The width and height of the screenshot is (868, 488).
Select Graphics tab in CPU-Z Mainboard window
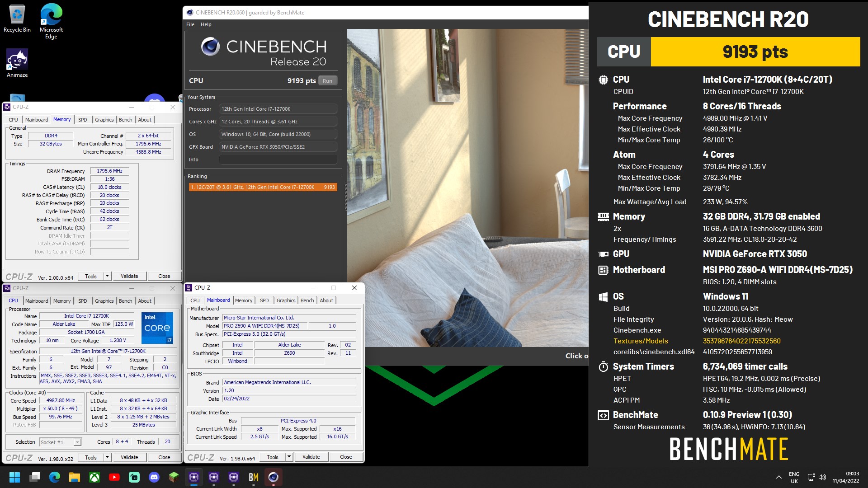point(286,300)
